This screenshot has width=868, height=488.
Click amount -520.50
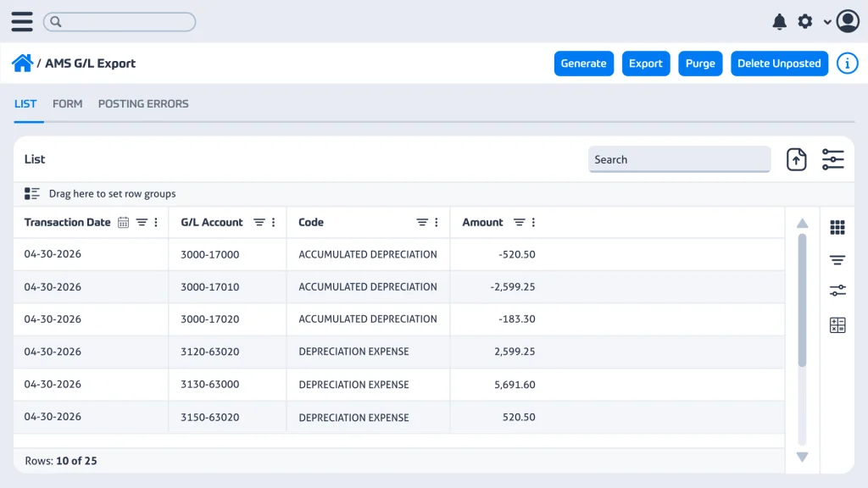coord(517,254)
